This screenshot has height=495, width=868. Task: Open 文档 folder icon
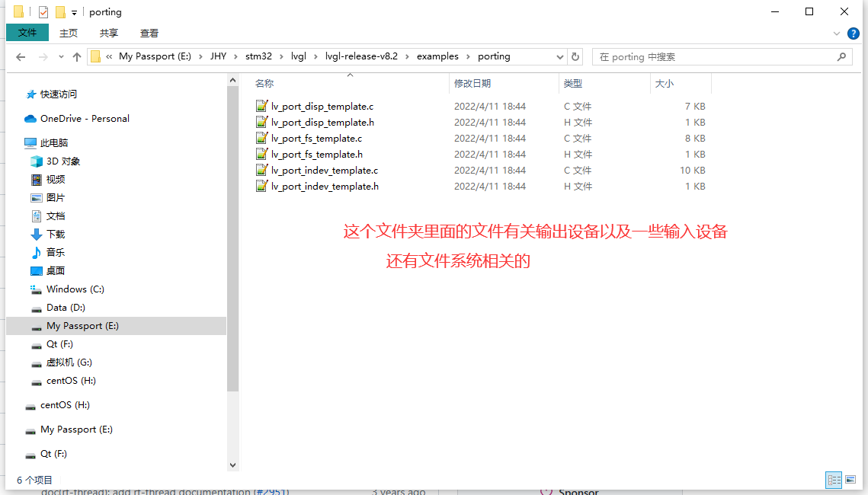coord(37,216)
